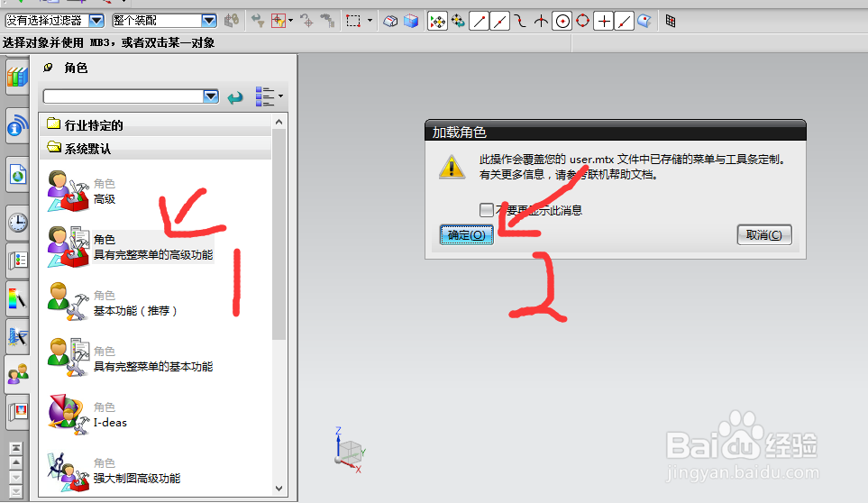Select the '基本功能（推荐）' role

coord(112,303)
